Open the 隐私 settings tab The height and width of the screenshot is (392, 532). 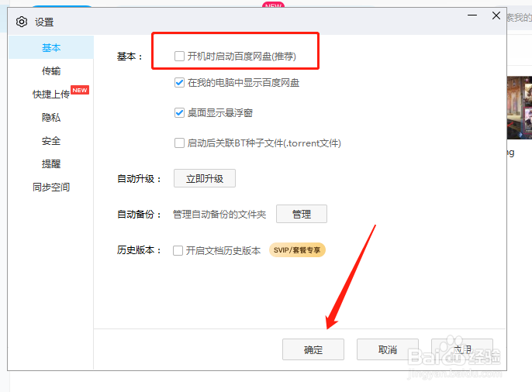51,117
